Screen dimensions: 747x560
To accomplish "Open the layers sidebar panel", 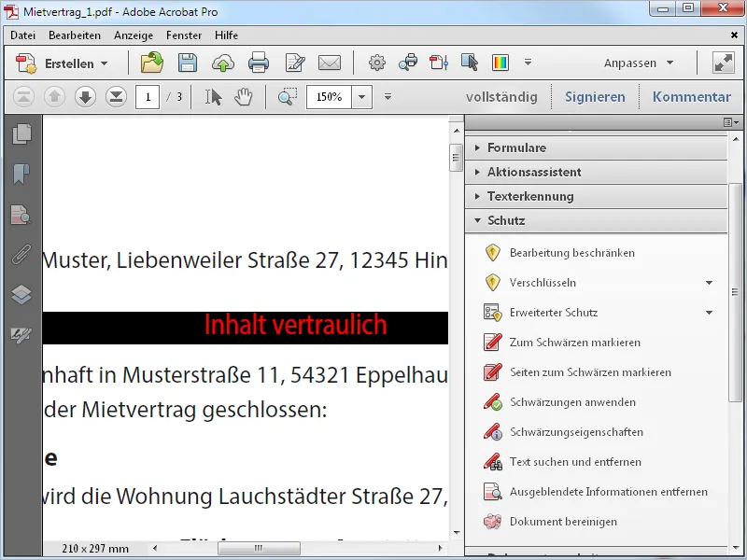I will tap(21, 294).
